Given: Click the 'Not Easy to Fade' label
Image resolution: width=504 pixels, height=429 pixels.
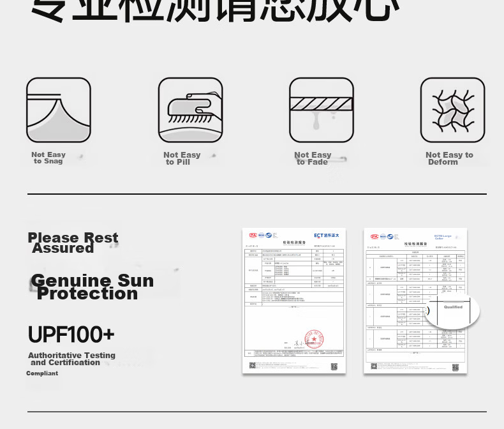Looking at the screenshot, I should point(313,158).
